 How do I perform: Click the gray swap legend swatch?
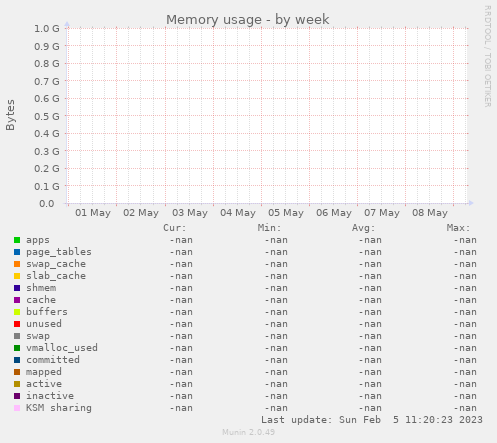[17, 336]
